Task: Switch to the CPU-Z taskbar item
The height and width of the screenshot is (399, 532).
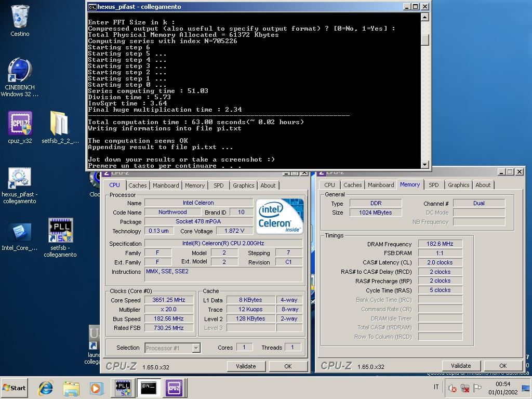Action: pos(174,388)
